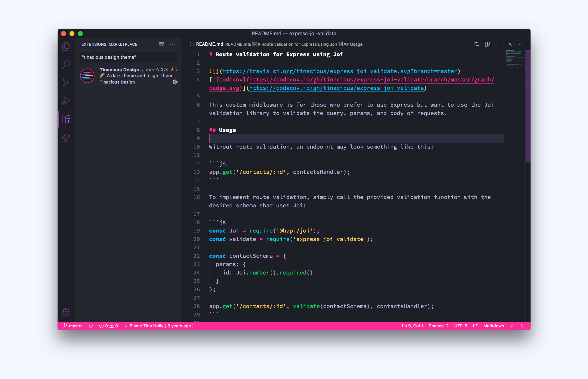Click the yellow macOS minimize button
The height and width of the screenshot is (379, 588).
pos(72,33)
